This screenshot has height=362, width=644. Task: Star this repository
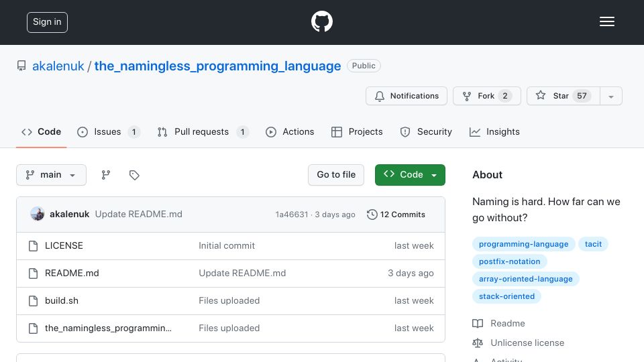click(x=563, y=96)
